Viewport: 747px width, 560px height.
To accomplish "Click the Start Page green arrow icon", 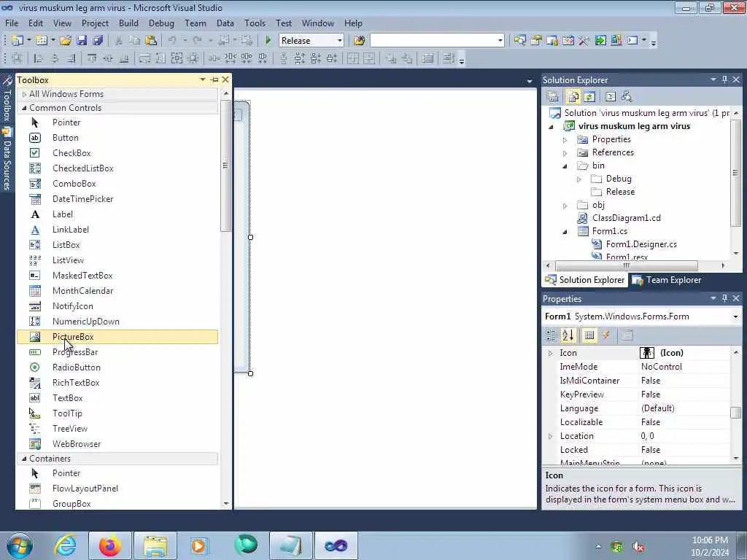I will [x=600, y=41].
